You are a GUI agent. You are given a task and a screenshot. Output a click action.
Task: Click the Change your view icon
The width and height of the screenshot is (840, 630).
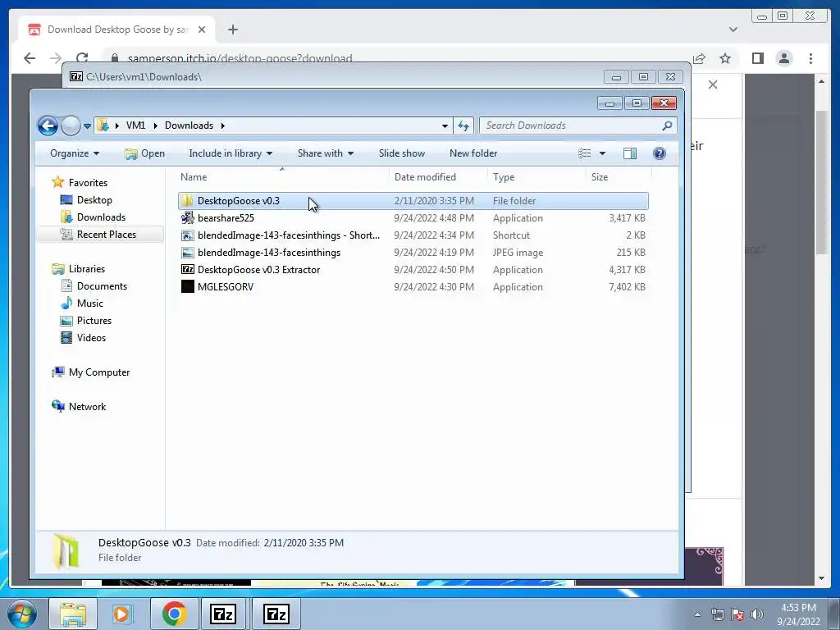coord(584,153)
